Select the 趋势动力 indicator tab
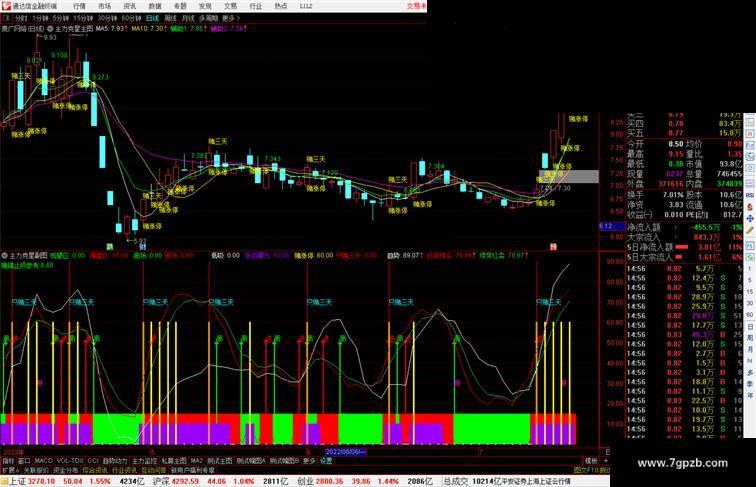This screenshot has width=756, height=487. point(115,461)
